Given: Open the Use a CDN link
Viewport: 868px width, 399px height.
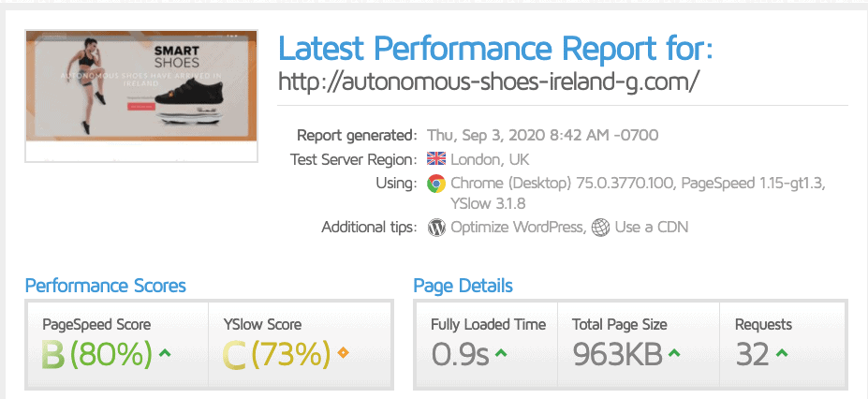Looking at the screenshot, I should [652, 228].
